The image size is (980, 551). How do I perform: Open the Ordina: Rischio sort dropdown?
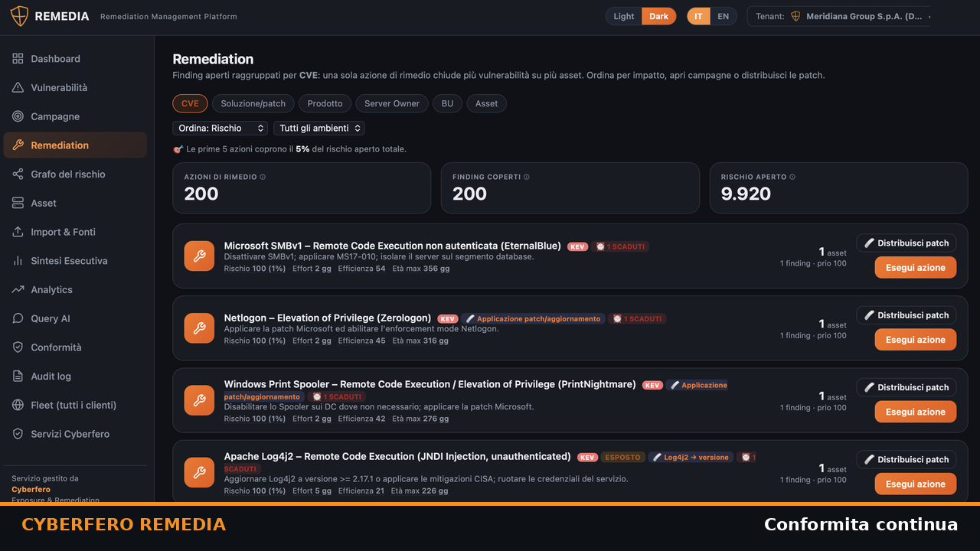click(220, 129)
